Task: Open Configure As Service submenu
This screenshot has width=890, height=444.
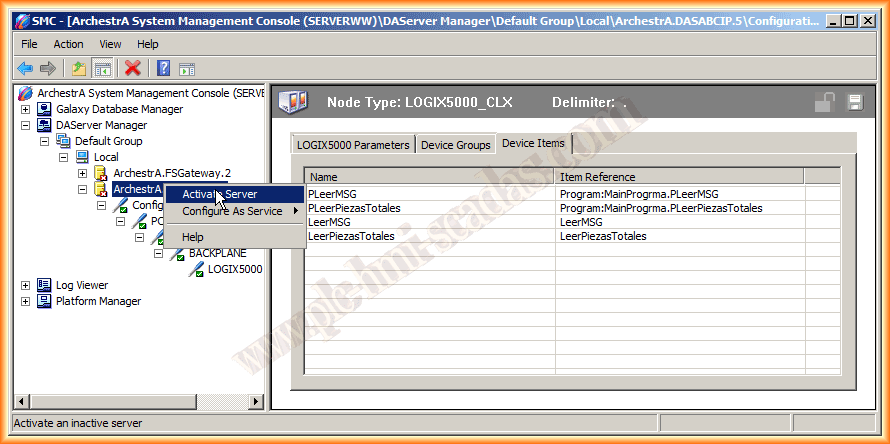Action: [232, 211]
